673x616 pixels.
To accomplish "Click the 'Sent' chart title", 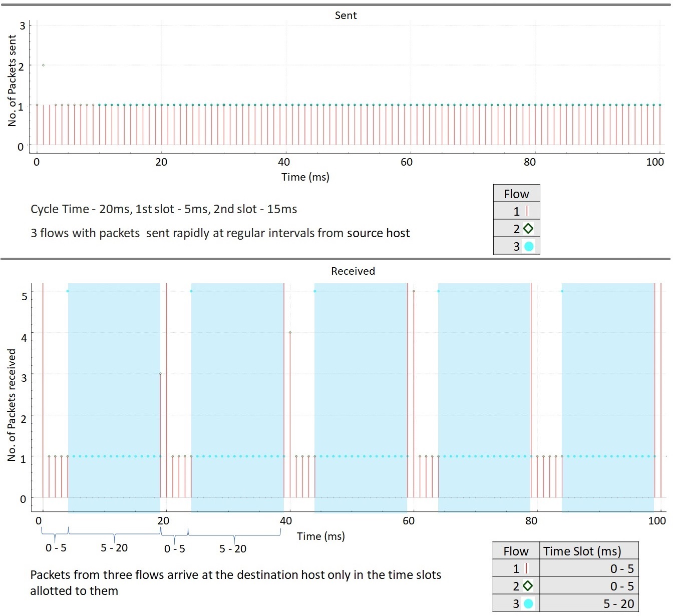I will click(x=346, y=16).
